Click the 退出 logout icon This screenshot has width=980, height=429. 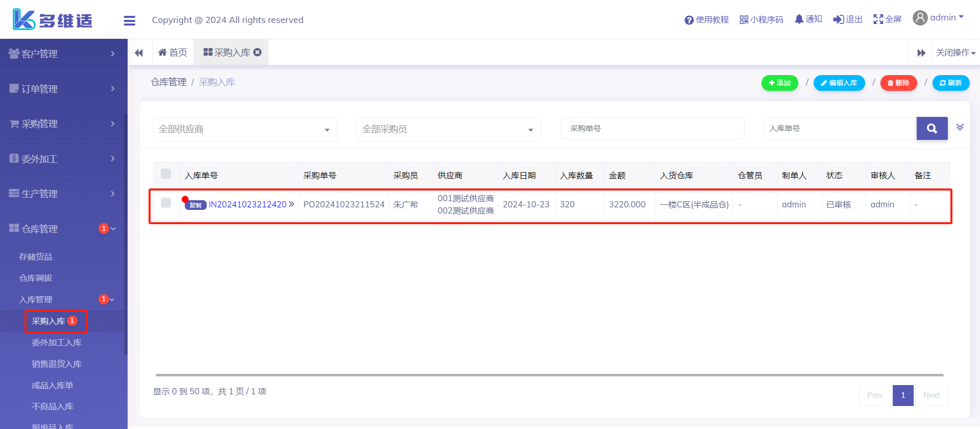pos(847,19)
